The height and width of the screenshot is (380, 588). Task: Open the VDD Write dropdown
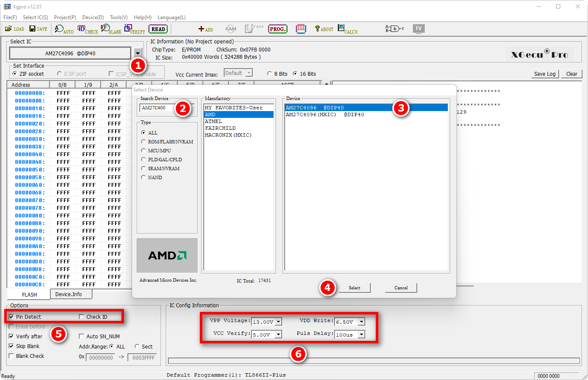tap(361, 322)
